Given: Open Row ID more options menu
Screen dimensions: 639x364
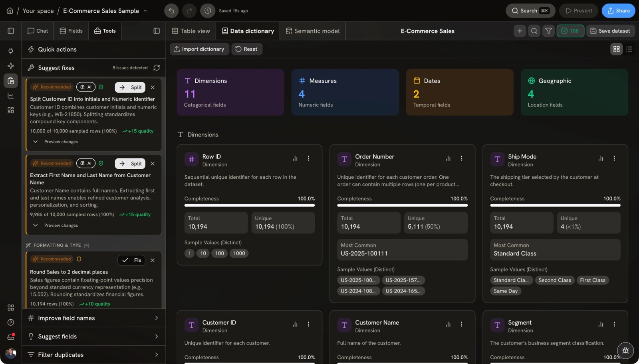Looking at the screenshot, I should click(308, 158).
